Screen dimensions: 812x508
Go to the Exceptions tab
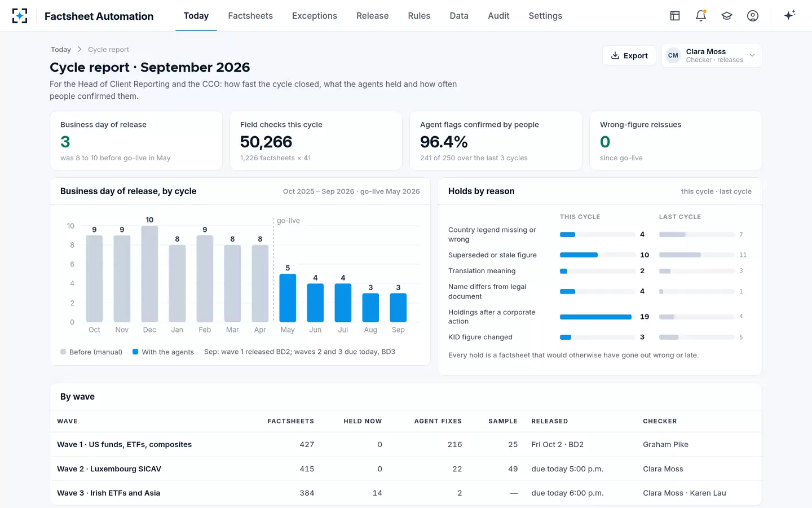tap(315, 16)
